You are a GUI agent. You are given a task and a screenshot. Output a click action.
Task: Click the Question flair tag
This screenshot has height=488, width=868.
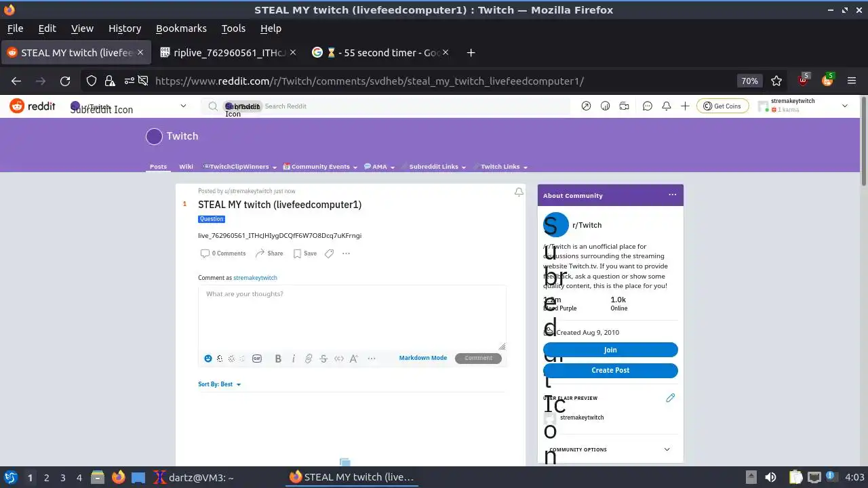pos(211,219)
